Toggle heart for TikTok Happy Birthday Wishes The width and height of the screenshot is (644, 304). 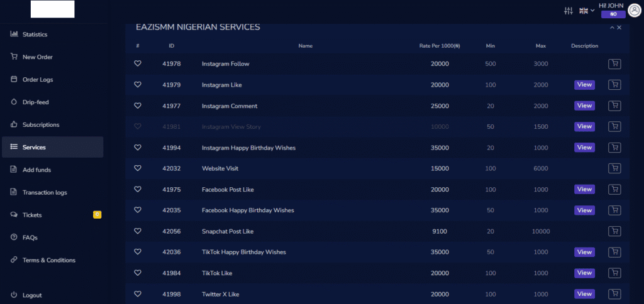(x=138, y=252)
